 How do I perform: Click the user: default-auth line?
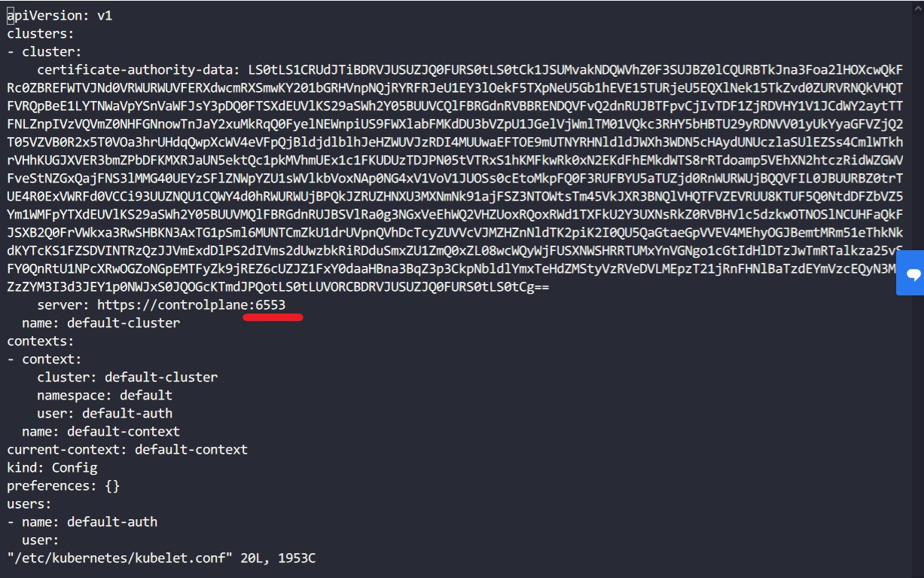(x=105, y=413)
